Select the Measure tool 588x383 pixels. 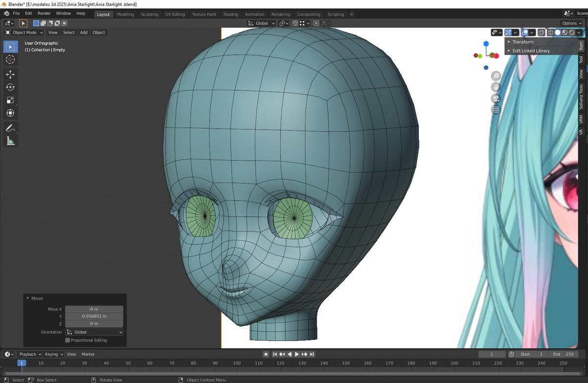click(x=10, y=141)
